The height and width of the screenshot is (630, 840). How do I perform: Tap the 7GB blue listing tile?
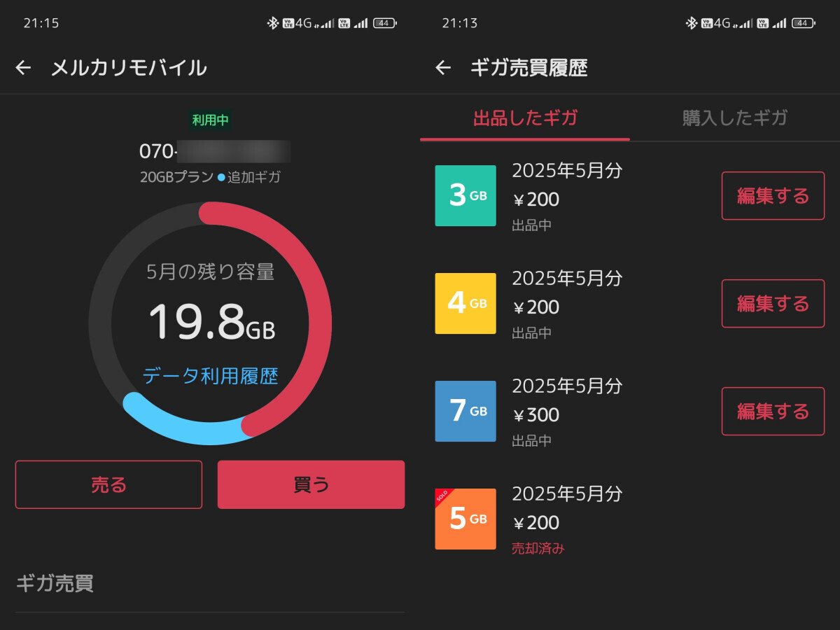465,412
